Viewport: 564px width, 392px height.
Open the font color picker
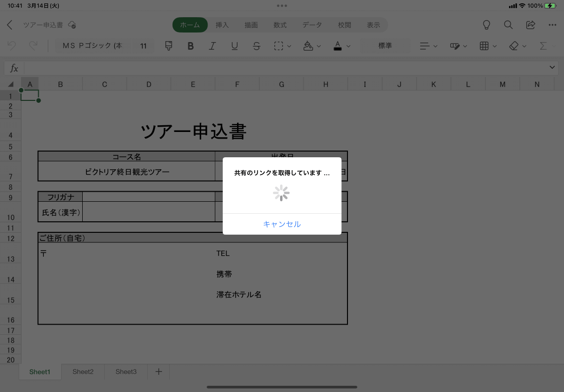click(x=340, y=46)
